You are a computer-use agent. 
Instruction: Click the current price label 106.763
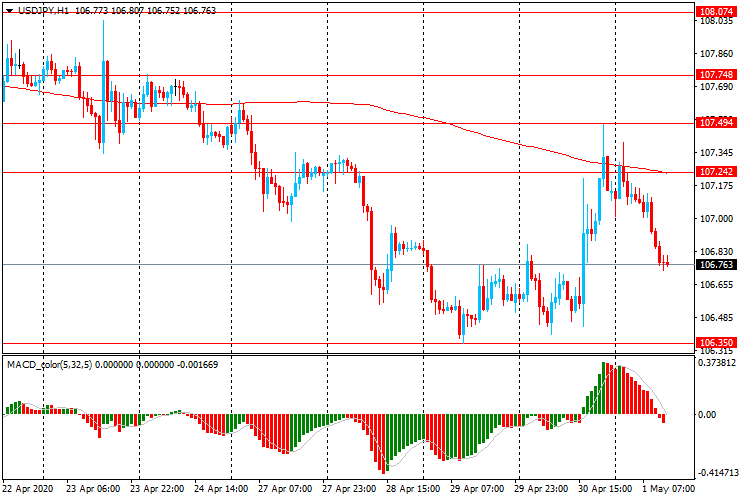pos(716,264)
